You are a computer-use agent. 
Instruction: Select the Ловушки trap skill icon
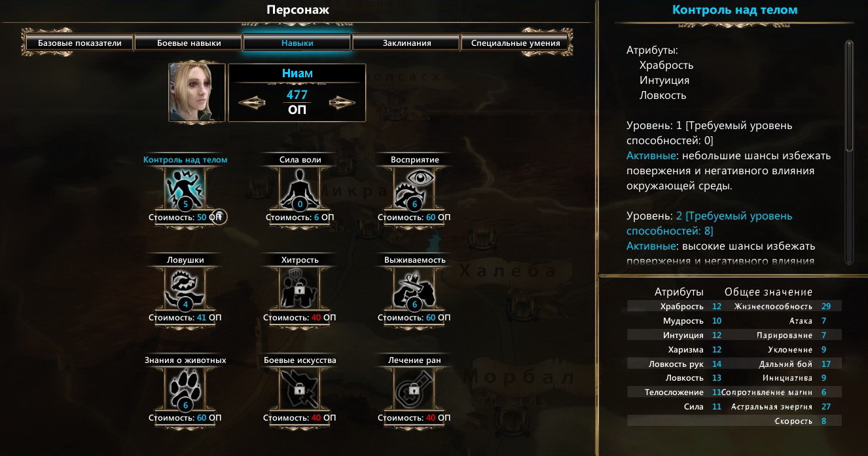tap(185, 288)
